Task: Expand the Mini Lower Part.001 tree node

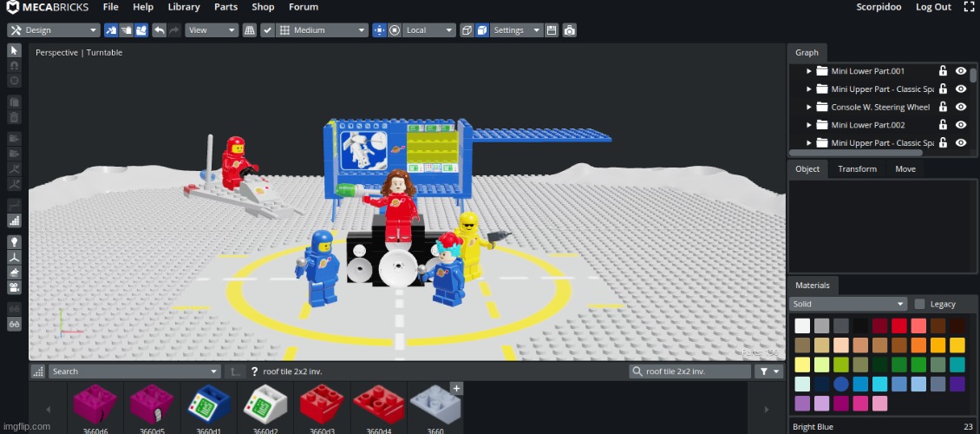Action: point(809,71)
